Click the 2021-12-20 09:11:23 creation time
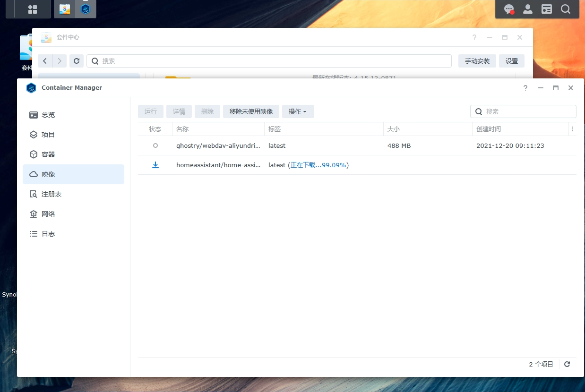 click(x=510, y=146)
